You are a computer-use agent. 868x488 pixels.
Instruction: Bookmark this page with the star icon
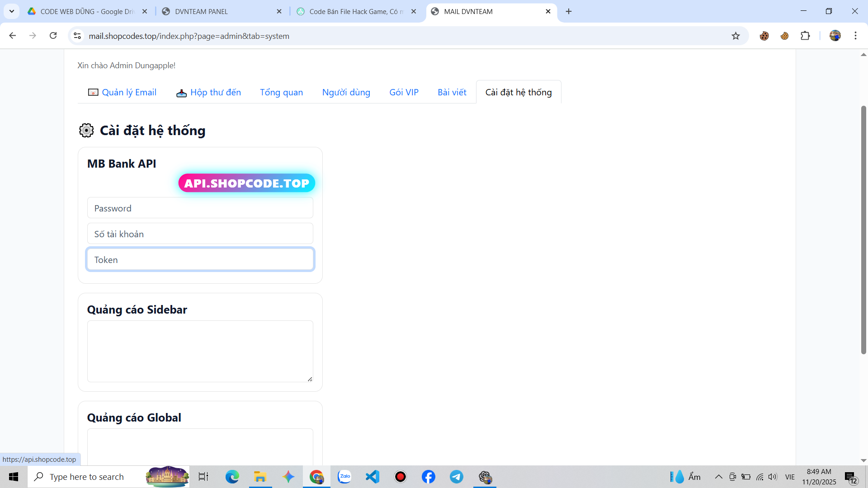[736, 36]
